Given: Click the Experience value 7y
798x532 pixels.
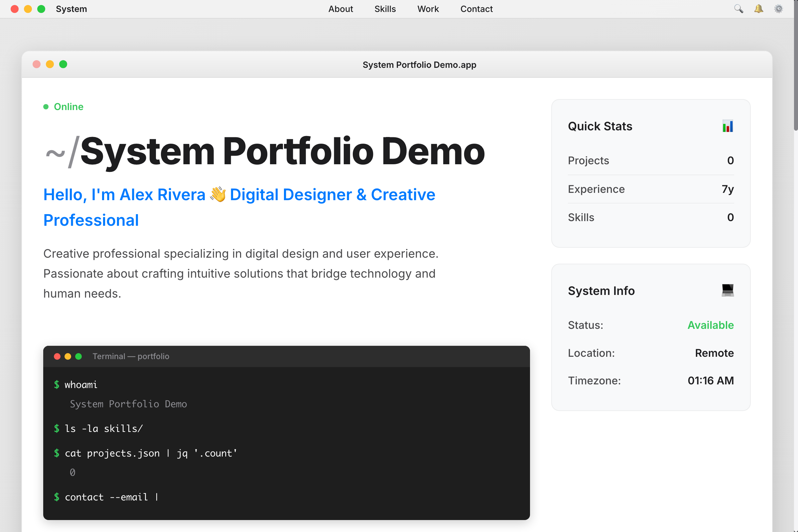Looking at the screenshot, I should tap(728, 189).
